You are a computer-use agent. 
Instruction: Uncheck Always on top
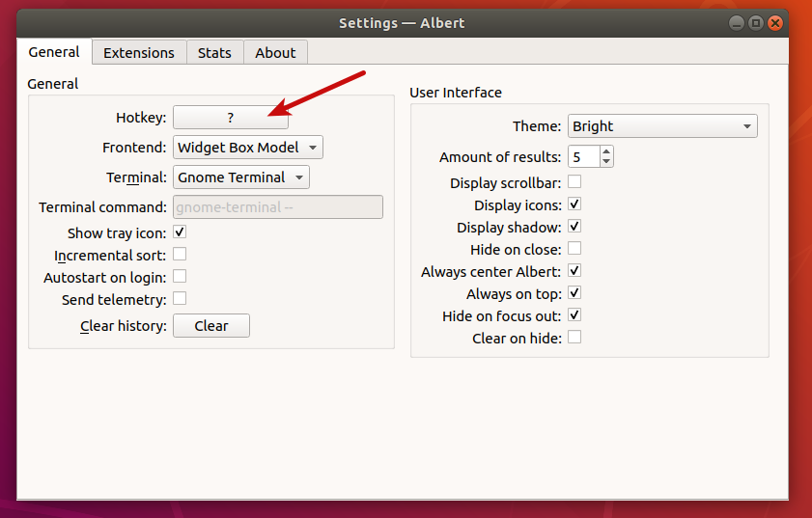pos(574,293)
